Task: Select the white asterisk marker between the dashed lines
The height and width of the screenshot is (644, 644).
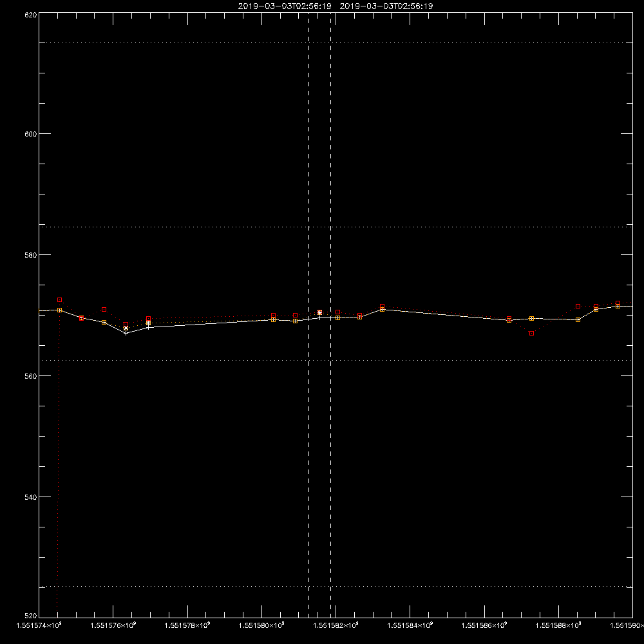Action: (319, 312)
